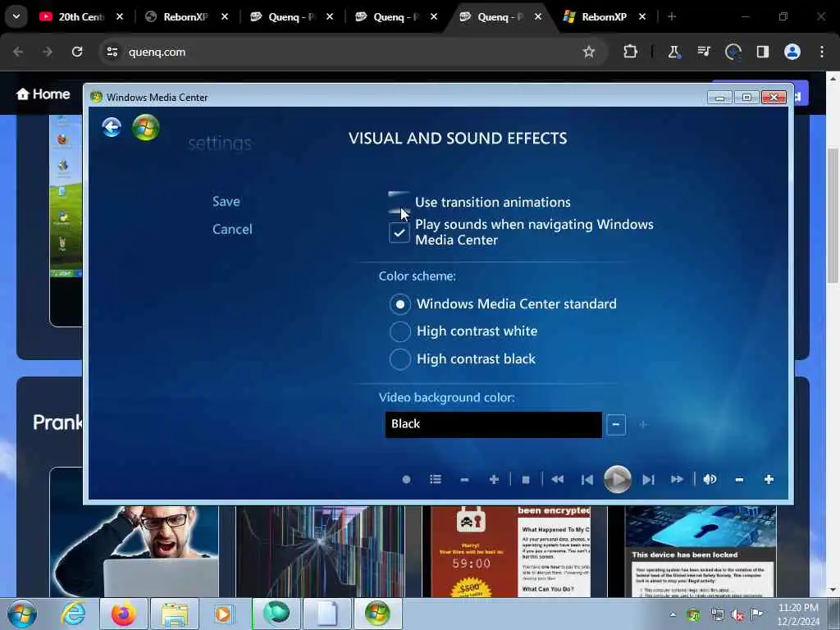Screen dimensions: 840x630
Task: Select High contrast white color scheme
Action: [400, 331]
